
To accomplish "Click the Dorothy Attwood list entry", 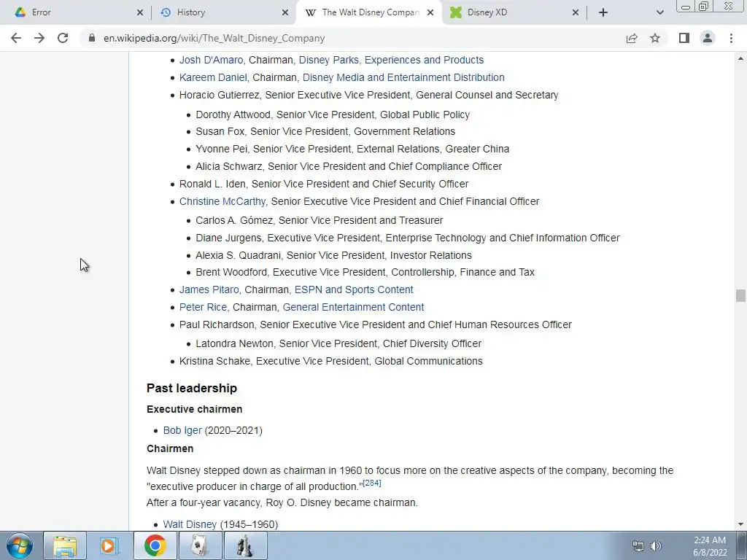I will pyautogui.click(x=333, y=114).
